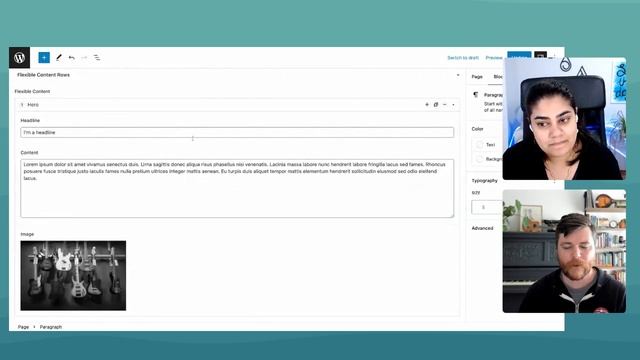Image resolution: width=640 pixels, height=360 pixels.
Task: Click the Page breadcrumb at bottom
Action: tap(23, 327)
